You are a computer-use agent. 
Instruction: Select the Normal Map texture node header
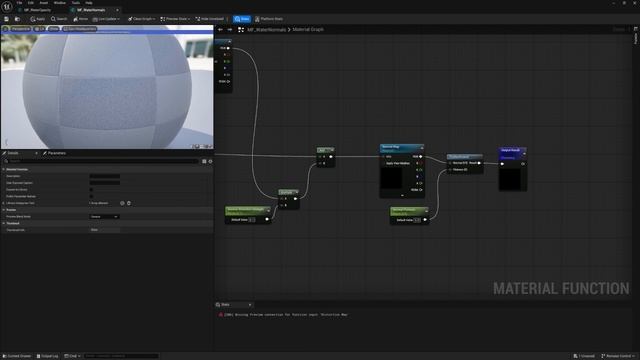point(402,148)
